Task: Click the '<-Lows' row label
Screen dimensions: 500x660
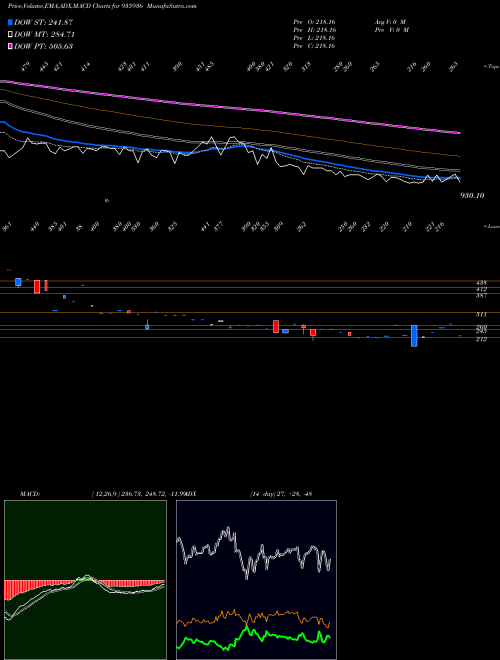Action: (x=491, y=226)
